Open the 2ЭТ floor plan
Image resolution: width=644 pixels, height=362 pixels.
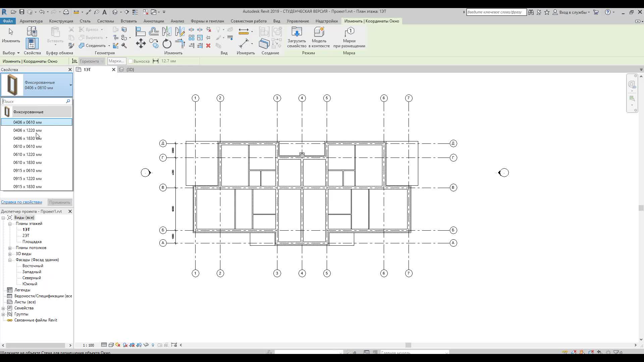[x=26, y=236]
